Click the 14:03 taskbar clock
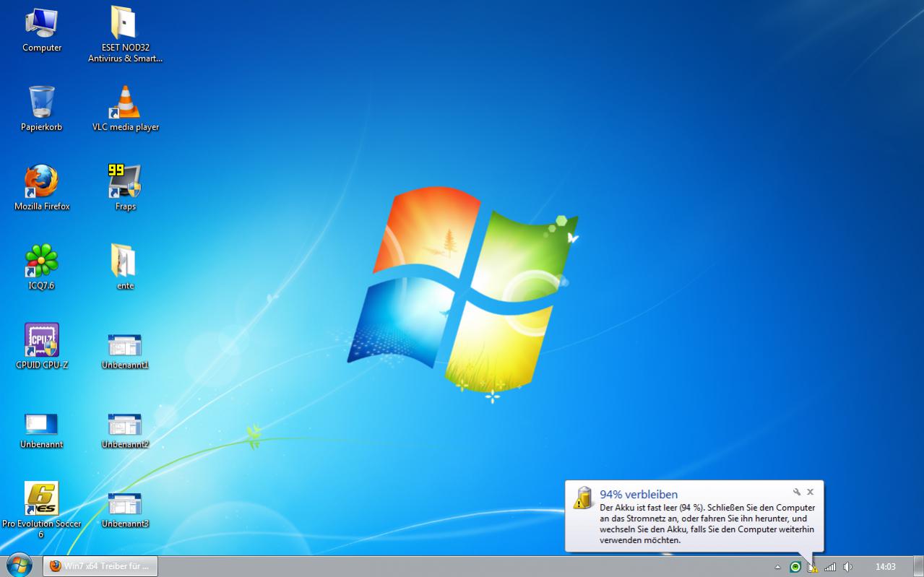The image size is (924, 577). pyautogui.click(x=885, y=567)
